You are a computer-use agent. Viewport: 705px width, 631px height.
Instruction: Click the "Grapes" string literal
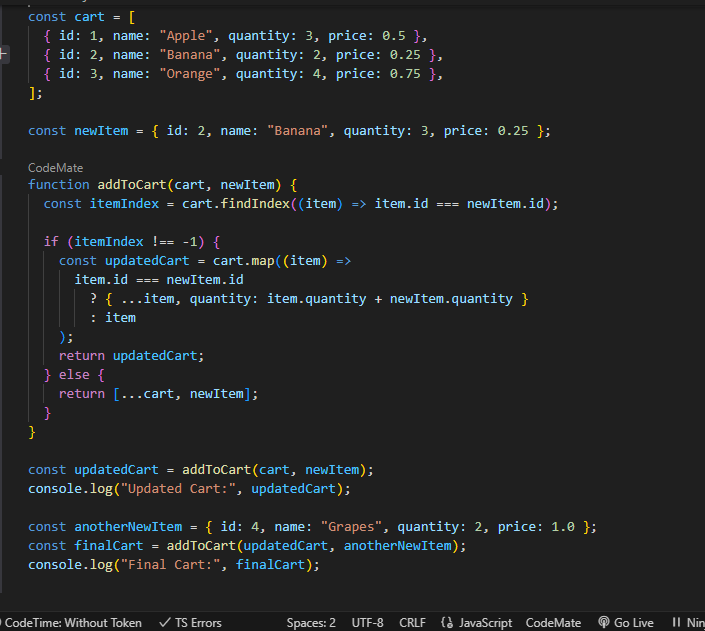351,527
